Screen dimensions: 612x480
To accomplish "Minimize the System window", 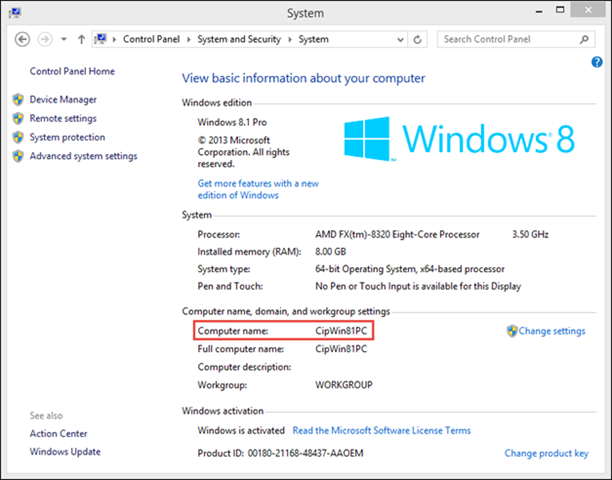I will click(x=539, y=11).
